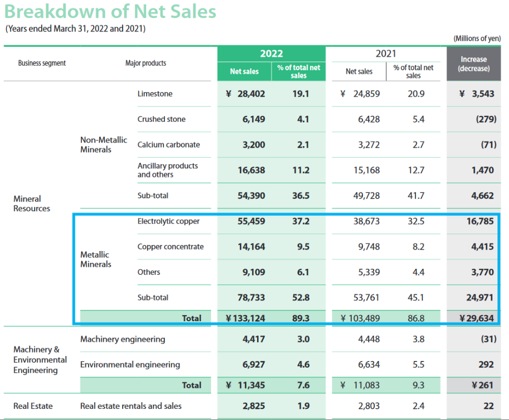Click the "Metallic Minerals" category label
This screenshot has width=509, height=420.
click(95, 259)
